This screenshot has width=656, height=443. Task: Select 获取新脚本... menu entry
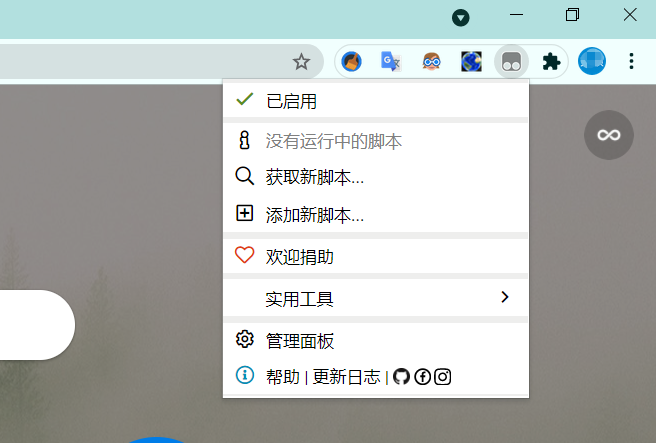(x=376, y=177)
